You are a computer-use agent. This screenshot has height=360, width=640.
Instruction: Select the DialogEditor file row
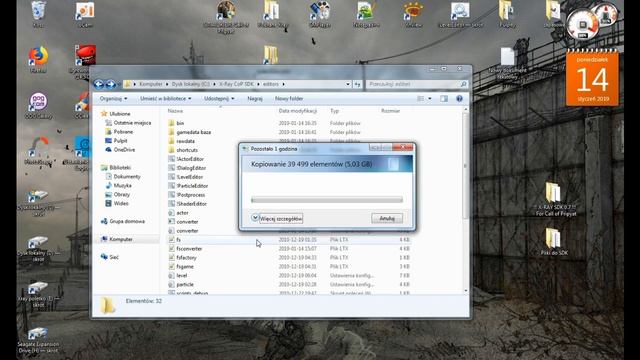pyautogui.click(x=203, y=168)
